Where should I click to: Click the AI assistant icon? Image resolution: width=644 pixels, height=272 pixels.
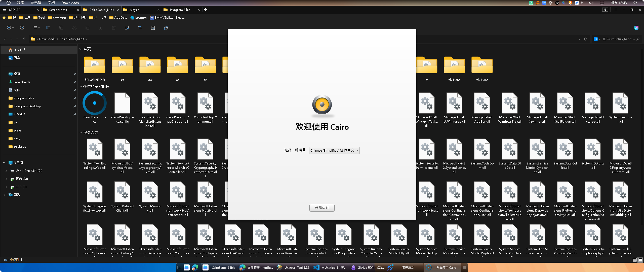tap(636, 28)
